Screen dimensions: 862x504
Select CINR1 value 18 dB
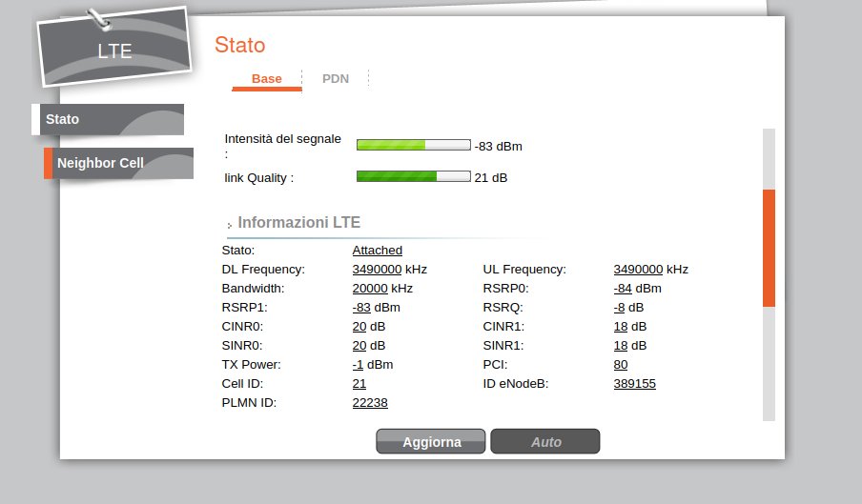point(630,327)
